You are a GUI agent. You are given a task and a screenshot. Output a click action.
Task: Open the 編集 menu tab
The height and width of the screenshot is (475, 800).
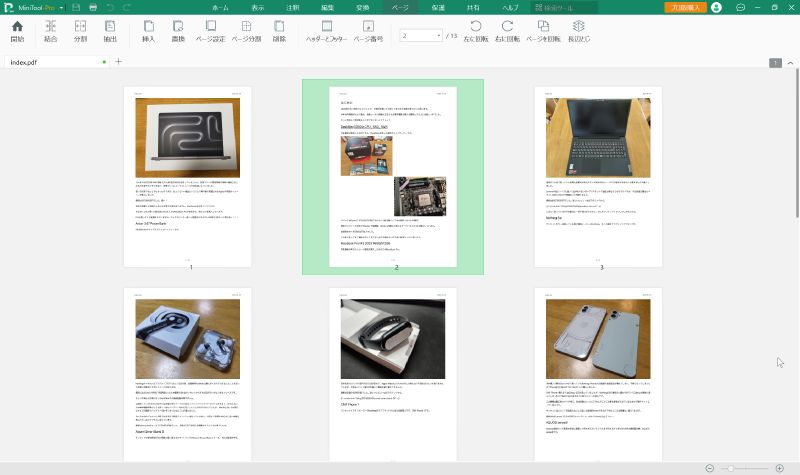(328, 8)
